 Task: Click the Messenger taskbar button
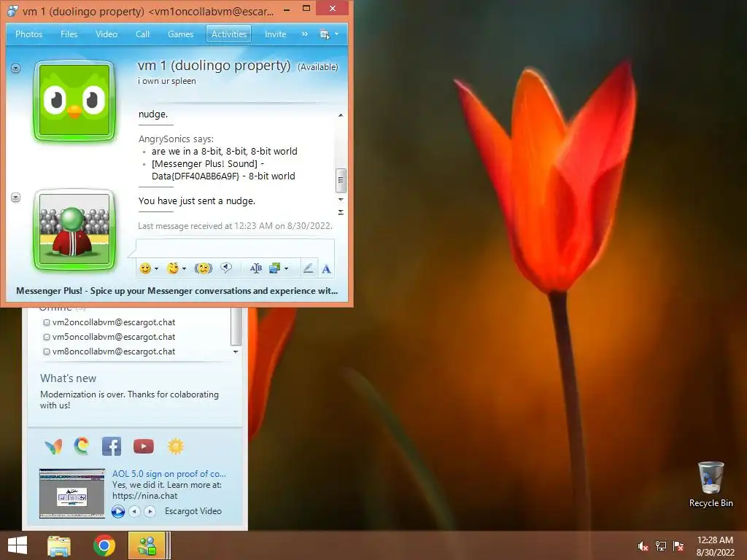point(147,545)
